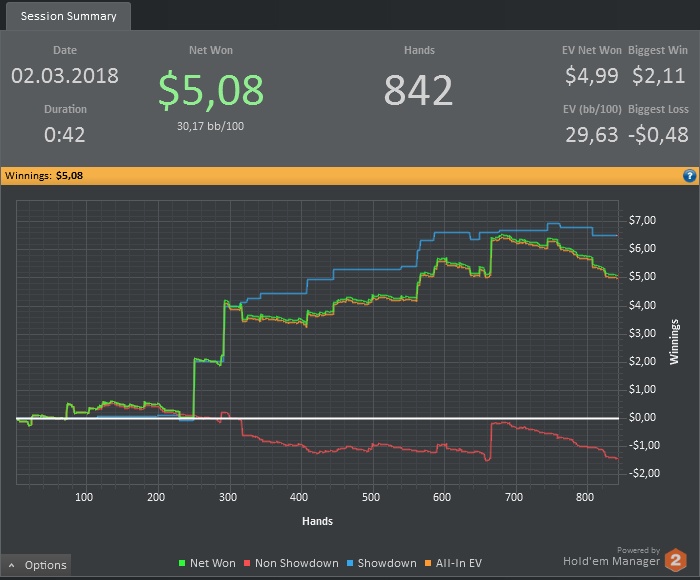Click the $7,00 y-axis label
Screen dimensions: 700x580
pyautogui.click(x=642, y=220)
